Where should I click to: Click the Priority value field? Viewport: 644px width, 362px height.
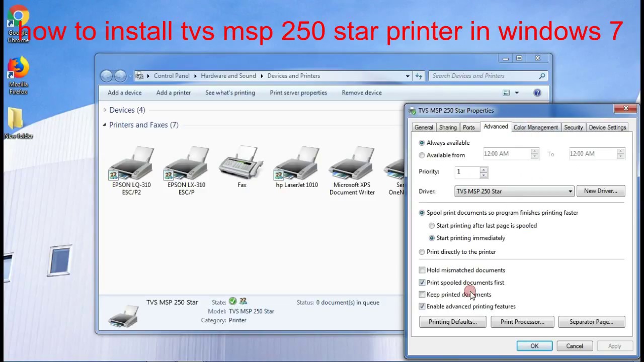click(x=467, y=172)
